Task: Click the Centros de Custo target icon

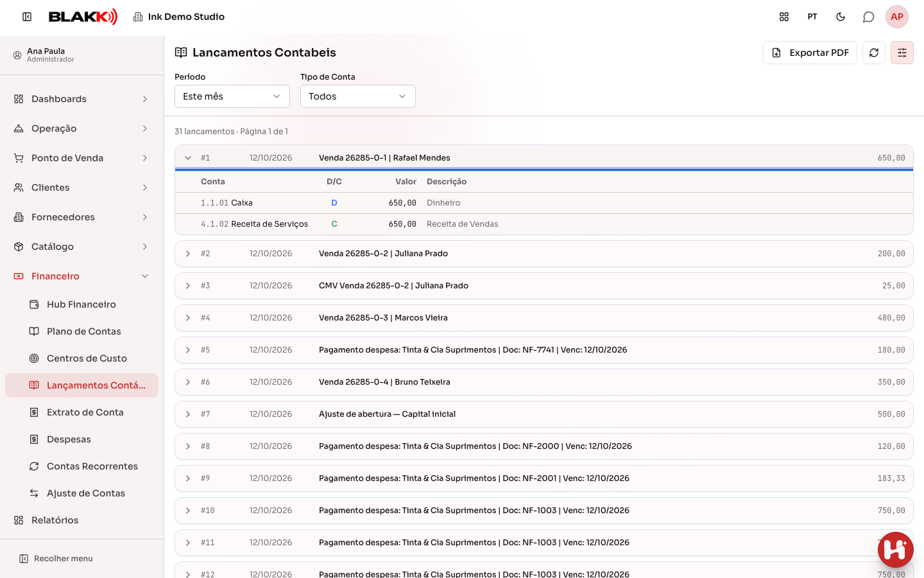Action: click(x=34, y=358)
